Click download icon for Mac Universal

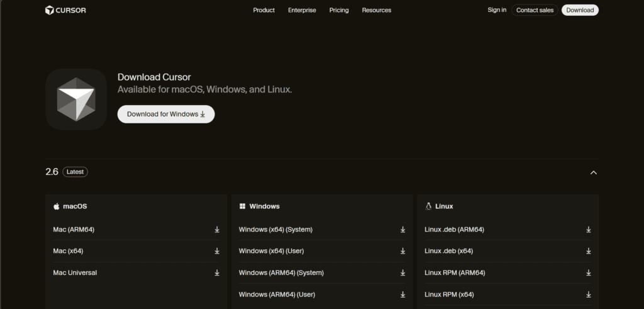tap(217, 272)
